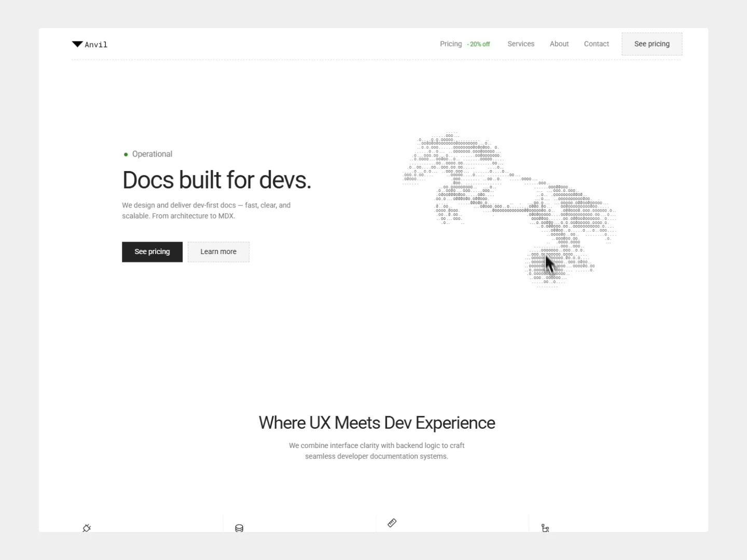Go to the About page
Image resolution: width=747 pixels, height=560 pixels.
pos(559,44)
